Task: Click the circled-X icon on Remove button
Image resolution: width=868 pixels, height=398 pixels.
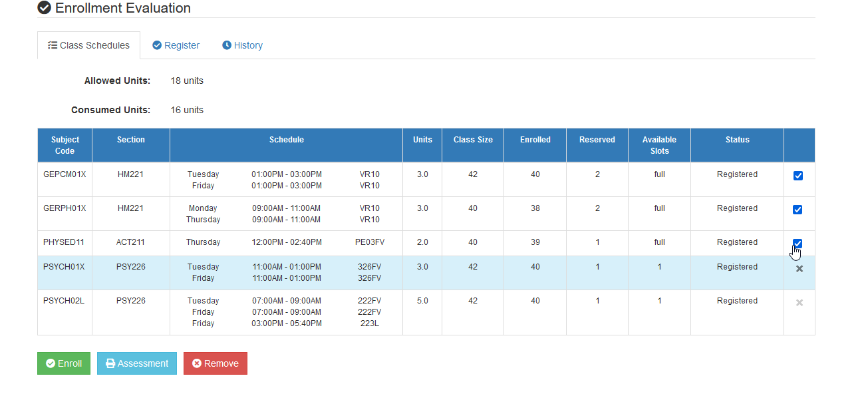Action: (x=197, y=363)
